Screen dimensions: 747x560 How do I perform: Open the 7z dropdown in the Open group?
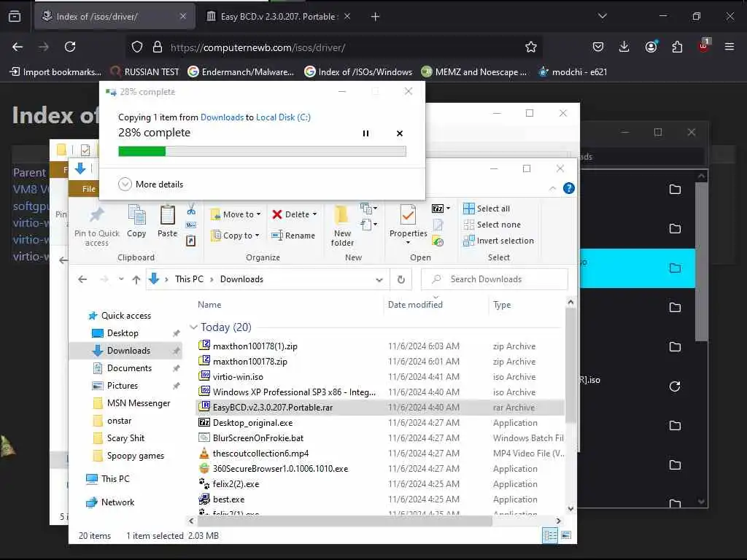[x=441, y=208]
